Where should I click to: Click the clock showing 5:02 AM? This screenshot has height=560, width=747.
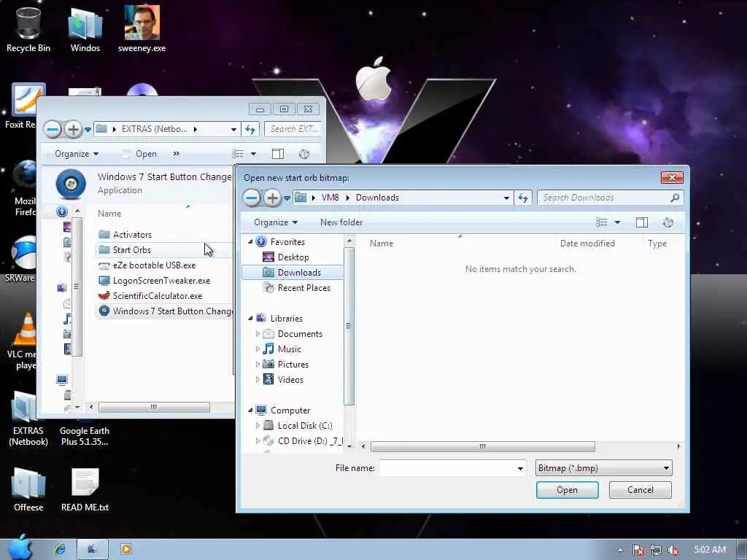pos(710,550)
